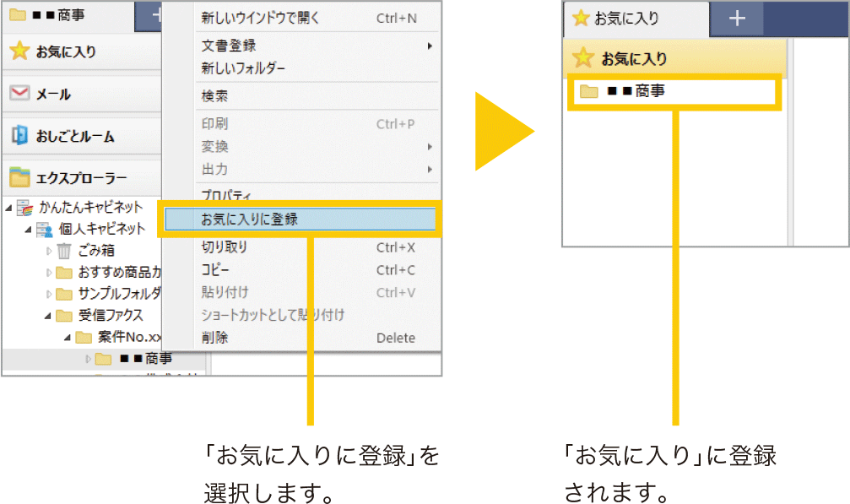Screen dimensions: 850x504
Task: Select 新しいフォルダー menu entry
Action: [x=243, y=68]
